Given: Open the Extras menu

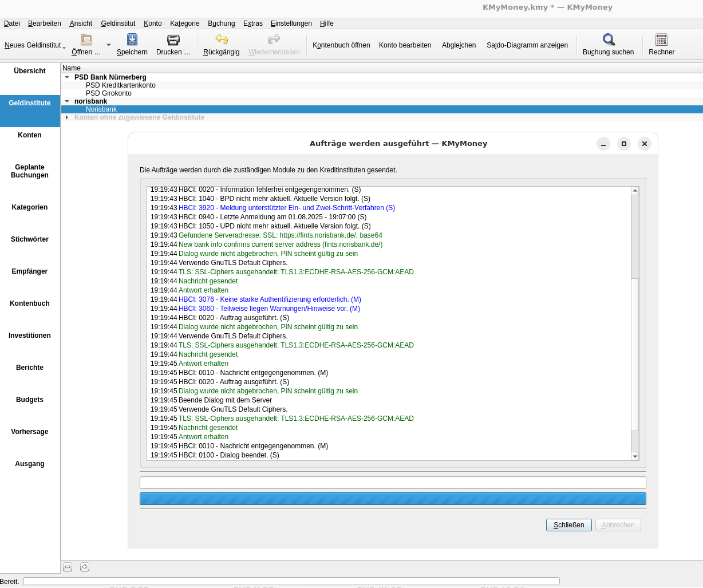Looking at the screenshot, I should coord(253,23).
